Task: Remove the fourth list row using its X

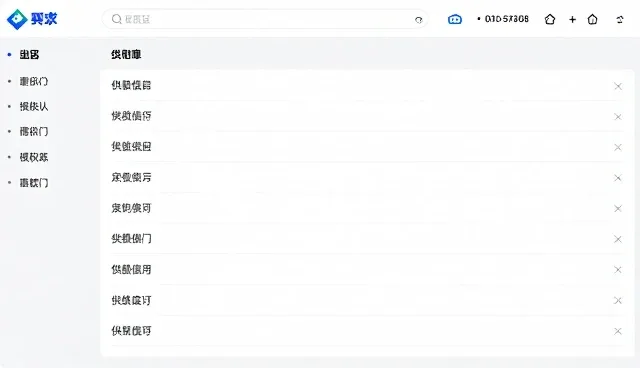Action: (618, 178)
